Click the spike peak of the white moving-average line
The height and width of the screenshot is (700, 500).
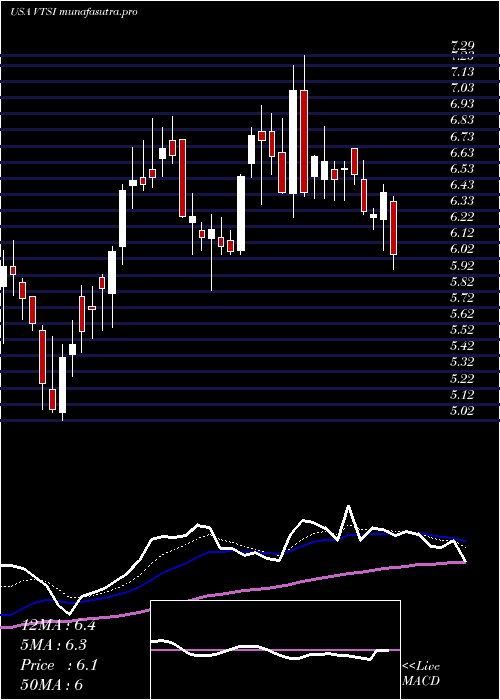coord(348,506)
